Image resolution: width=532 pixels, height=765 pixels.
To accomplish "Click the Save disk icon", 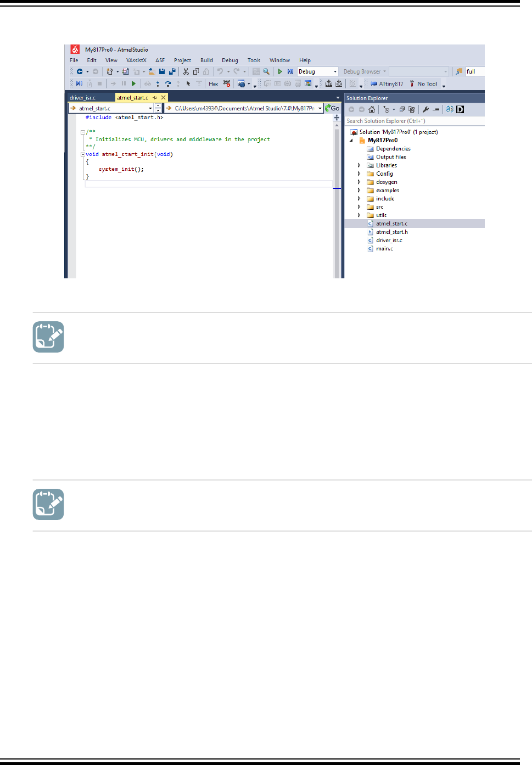I will [162, 71].
